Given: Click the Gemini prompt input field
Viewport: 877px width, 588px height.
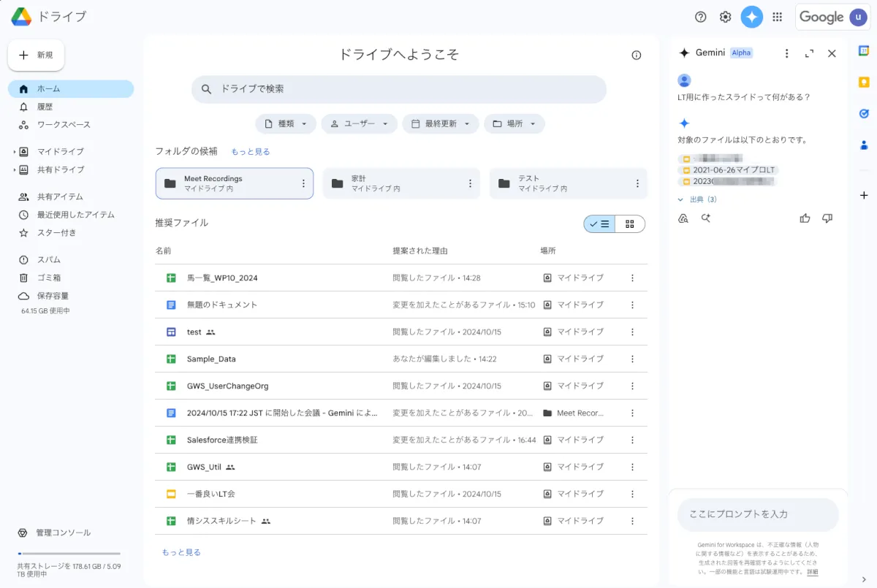Looking at the screenshot, I should click(757, 514).
